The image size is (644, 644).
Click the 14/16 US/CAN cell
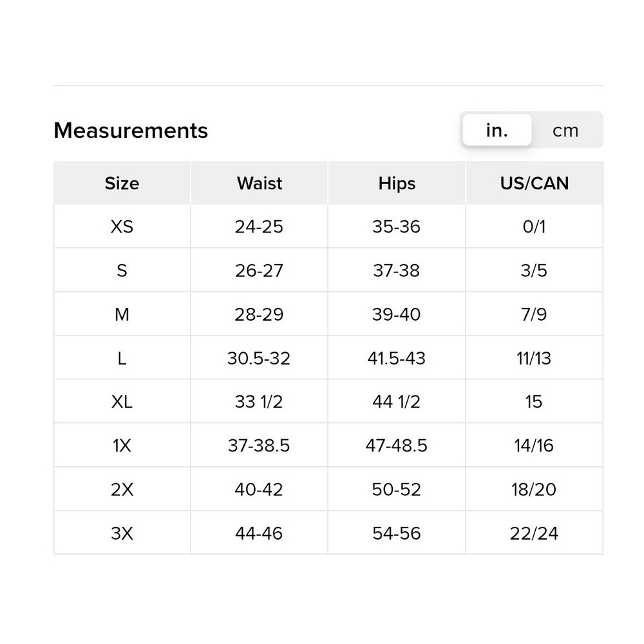click(x=535, y=446)
